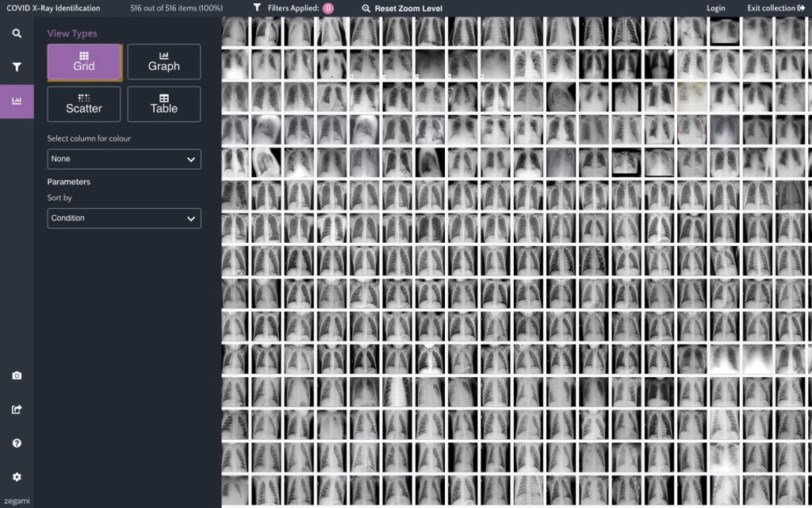Screen dimensions: 812x508
Task: Open the Sort by Condition dropdown
Action: 124,218
